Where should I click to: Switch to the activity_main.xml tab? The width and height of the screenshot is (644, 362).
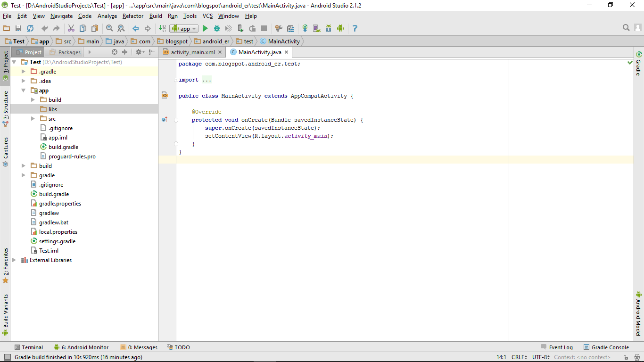[193, 52]
